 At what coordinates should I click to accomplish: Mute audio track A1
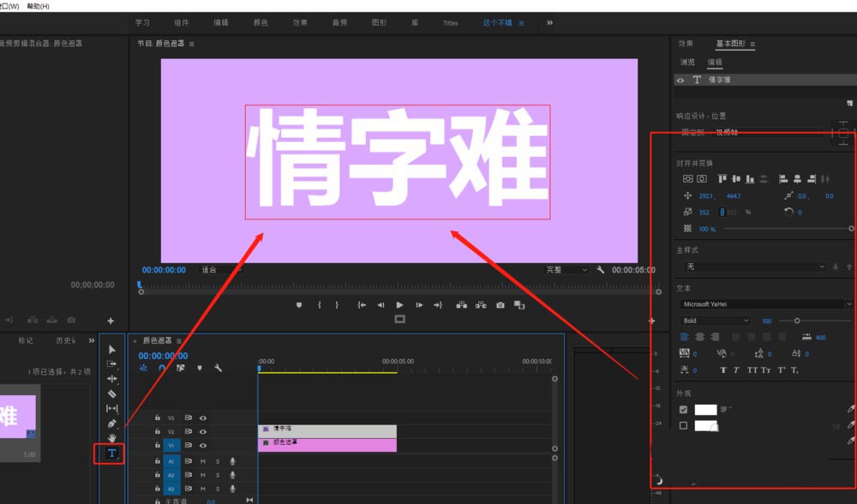pyautogui.click(x=203, y=461)
